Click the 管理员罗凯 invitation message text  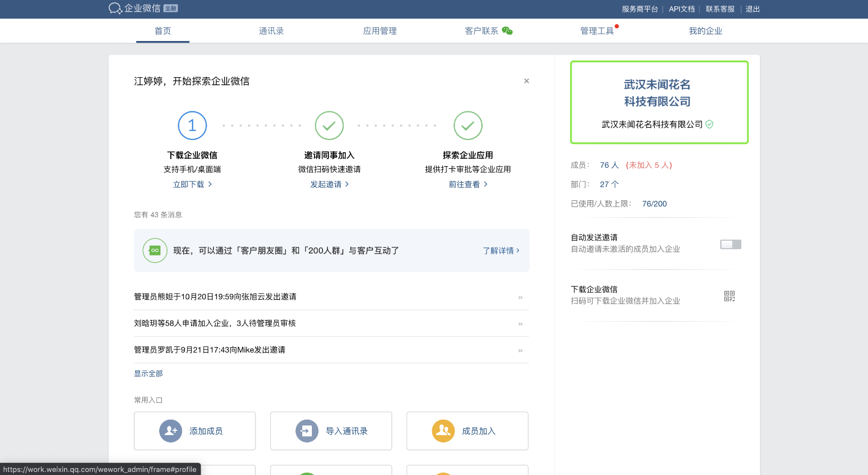pos(210,350)
